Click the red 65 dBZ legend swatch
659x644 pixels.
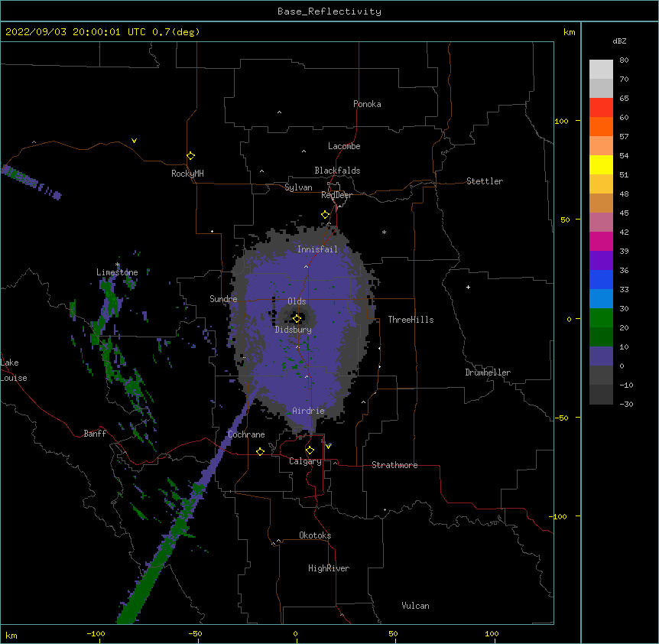coord(601,108)
